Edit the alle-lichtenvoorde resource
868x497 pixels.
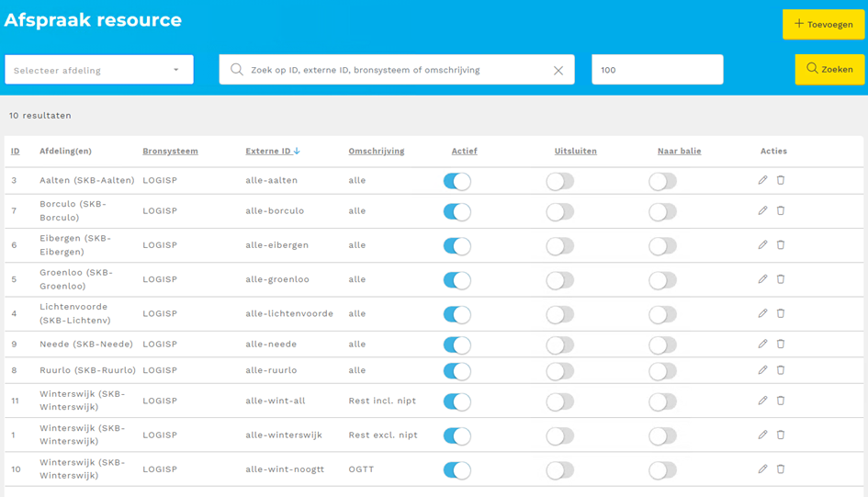pyautogui.click(x=762, y=313)
